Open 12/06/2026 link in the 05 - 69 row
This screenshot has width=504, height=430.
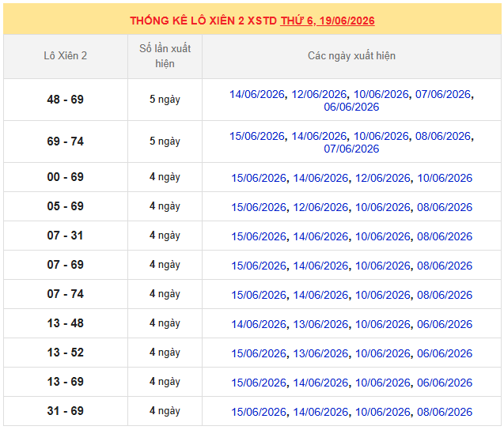(320, 207)
